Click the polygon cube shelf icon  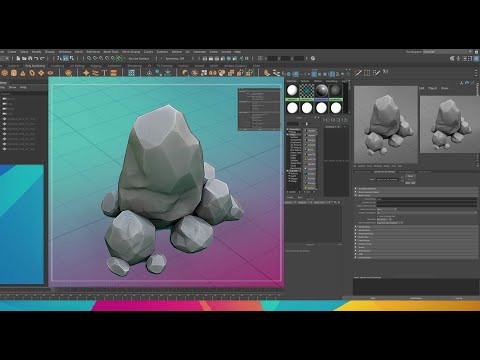[x=14, y=73]
